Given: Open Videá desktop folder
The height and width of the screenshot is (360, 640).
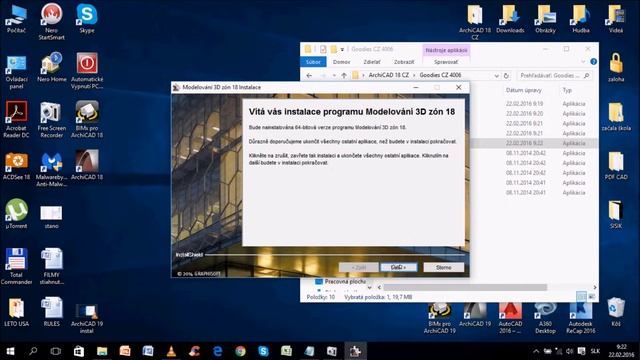Looking at the screenshot, I should [x=616, y=19].
